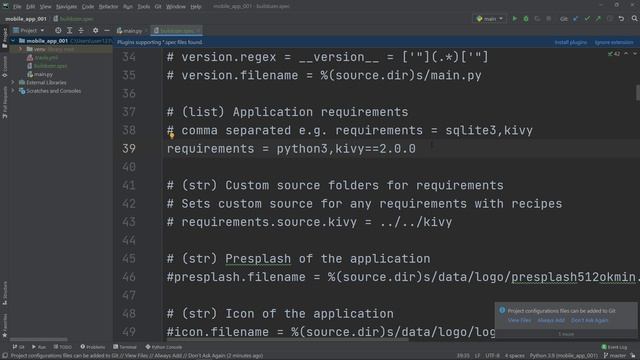Open Python Console tool window
The width and height of the screenshot is (640, 360).
(x=164, y=347)
